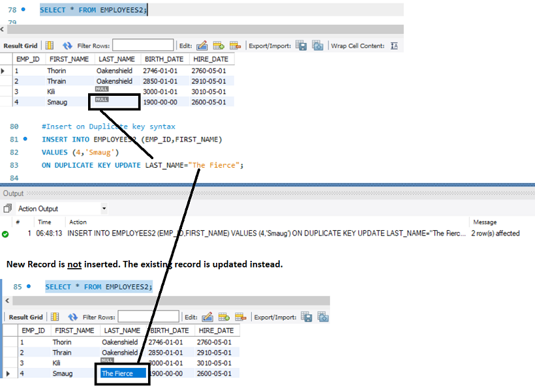Click HIRE_DATE column header in upper grid
Image resolution: width=535 pixels, height=392 pixels.
pyautogui.click(x=211, y=59)
